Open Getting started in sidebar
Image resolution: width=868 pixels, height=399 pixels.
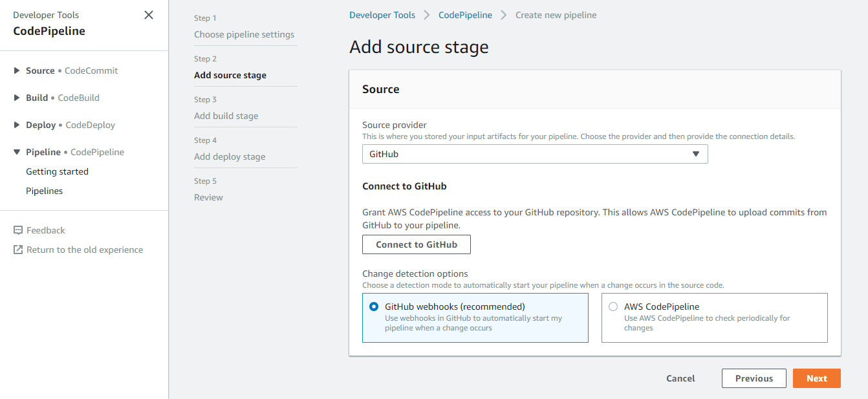click(x=57, y=171)
